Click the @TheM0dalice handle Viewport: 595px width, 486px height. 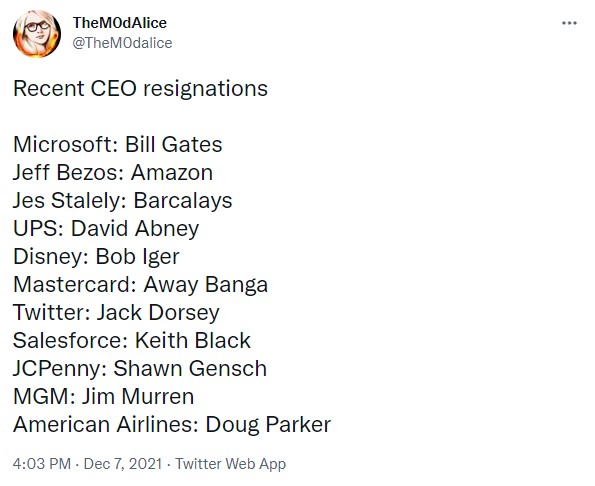pyautogui.click(x=122, y=43)
